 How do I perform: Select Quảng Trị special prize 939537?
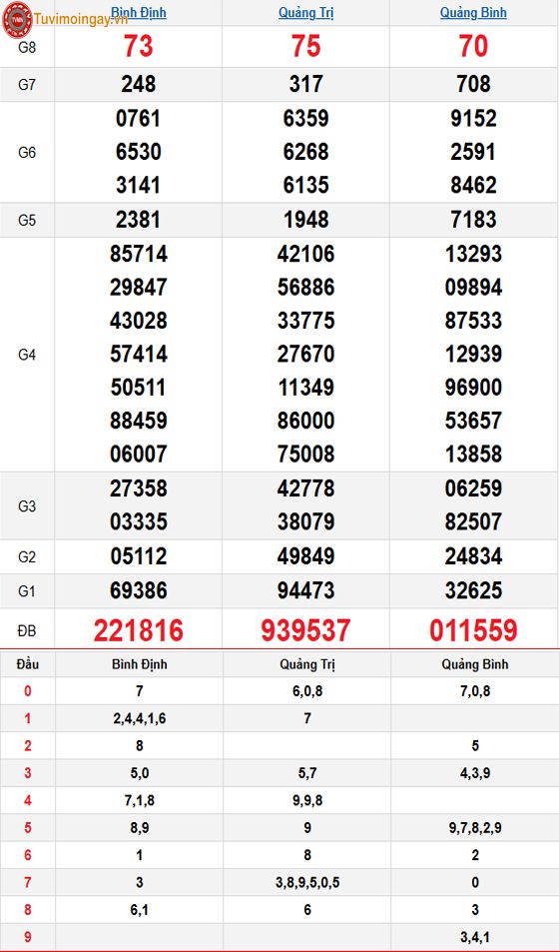[305, 630]
